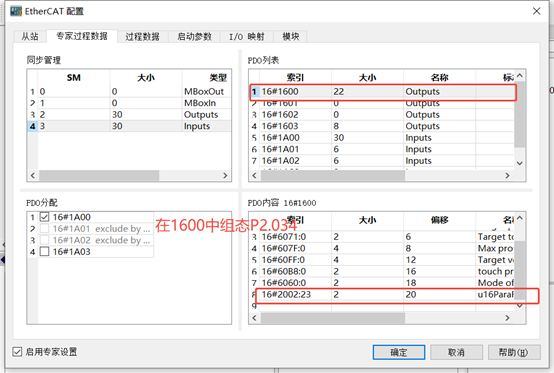Select SM 2 Outputs row

point(129,114)
